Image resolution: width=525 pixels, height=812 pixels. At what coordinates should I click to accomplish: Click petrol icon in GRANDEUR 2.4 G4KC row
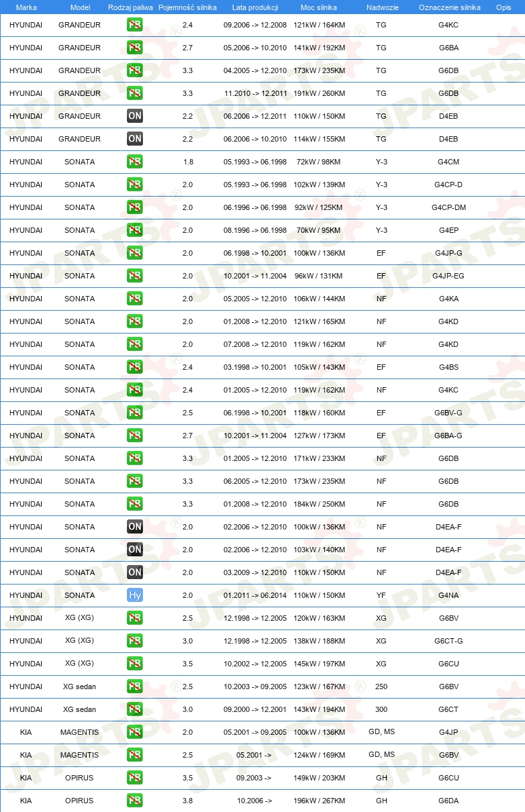tap(135, 25)
